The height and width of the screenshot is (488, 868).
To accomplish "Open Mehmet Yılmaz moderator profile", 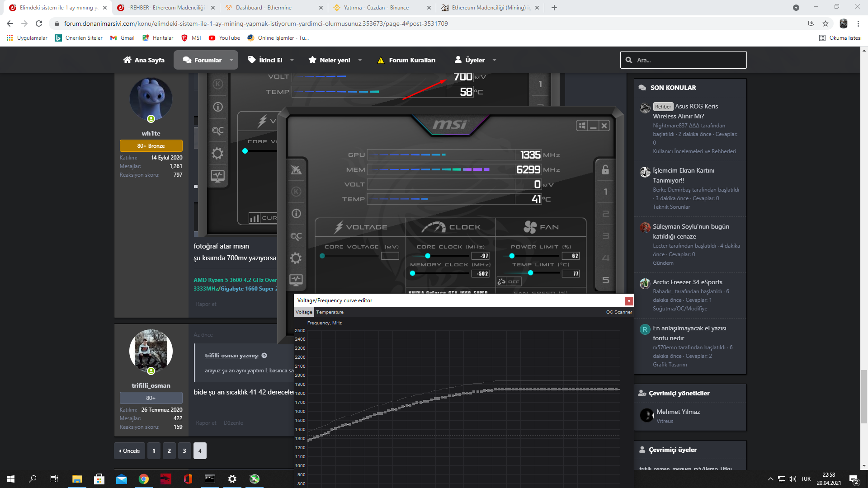I will tap(678, 412).
